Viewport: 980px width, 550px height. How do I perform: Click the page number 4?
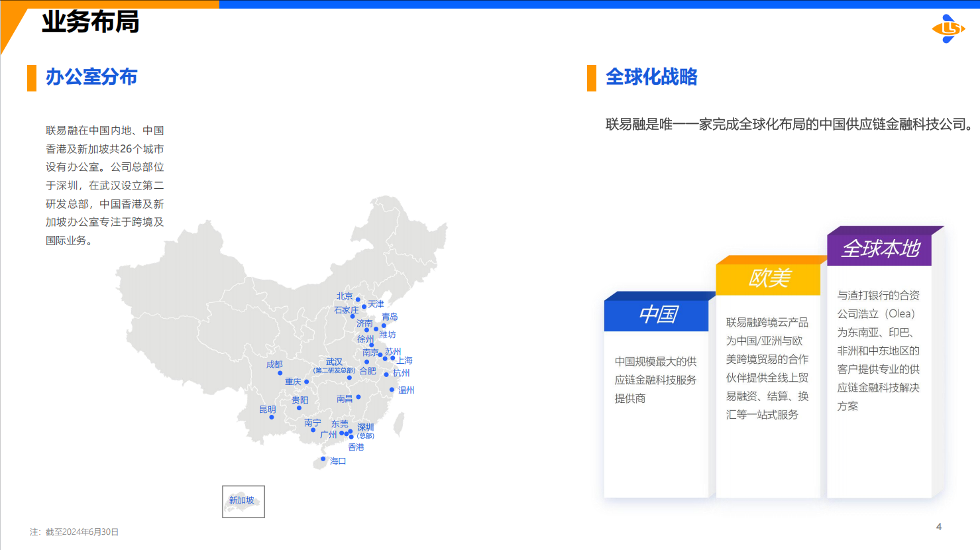pyautogui.click(x=939, y=527)
